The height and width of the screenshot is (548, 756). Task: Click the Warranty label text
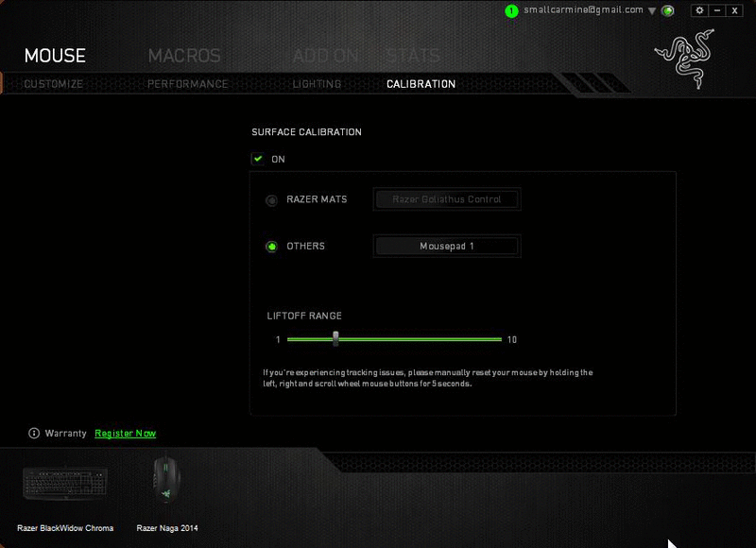pos(65,434)
